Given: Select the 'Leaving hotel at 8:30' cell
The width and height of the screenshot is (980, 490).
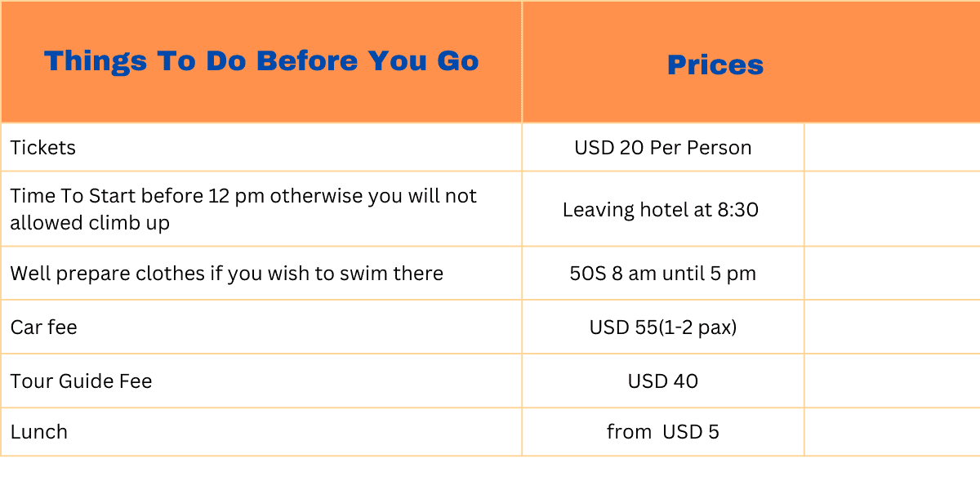Looking at the screenshot, I should point(661,210).
